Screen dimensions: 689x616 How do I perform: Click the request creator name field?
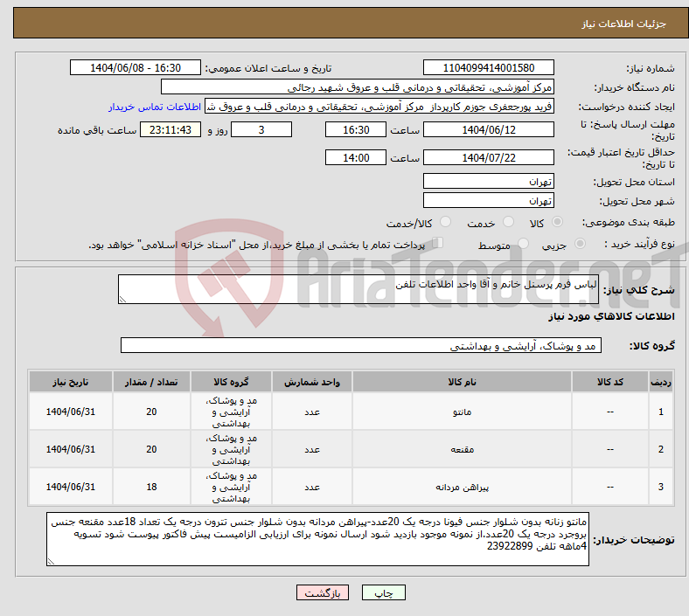tap(379, 107)
